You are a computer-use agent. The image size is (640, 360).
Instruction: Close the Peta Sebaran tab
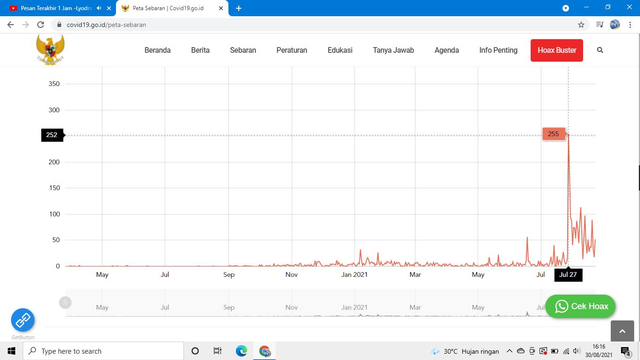click(221, 8)
